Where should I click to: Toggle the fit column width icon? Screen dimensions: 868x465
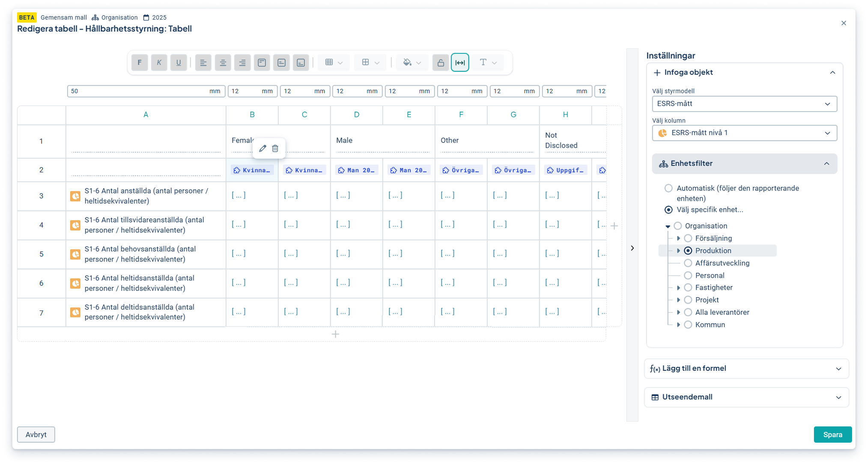(x=460, y=62)
